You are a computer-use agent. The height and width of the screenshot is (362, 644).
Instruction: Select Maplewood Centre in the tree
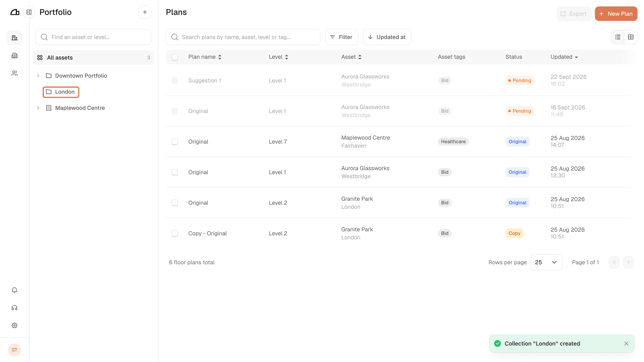pyautogui.click(x=80, y=108)
